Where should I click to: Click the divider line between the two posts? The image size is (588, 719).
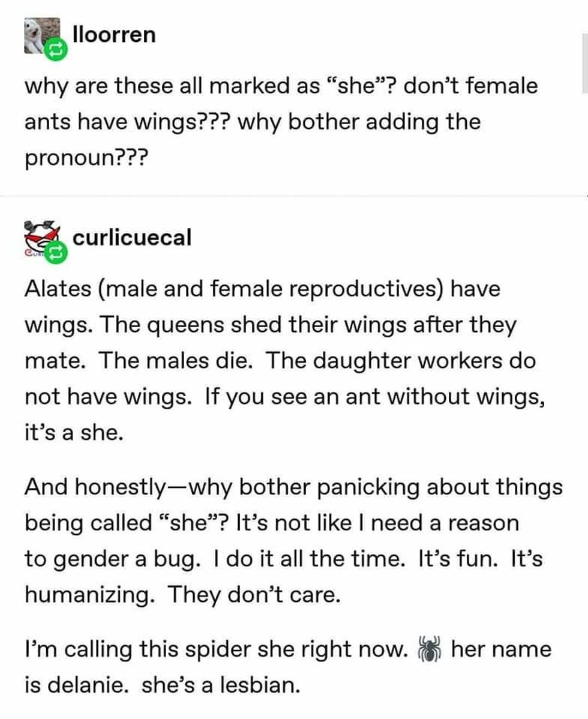pos(294,196)
